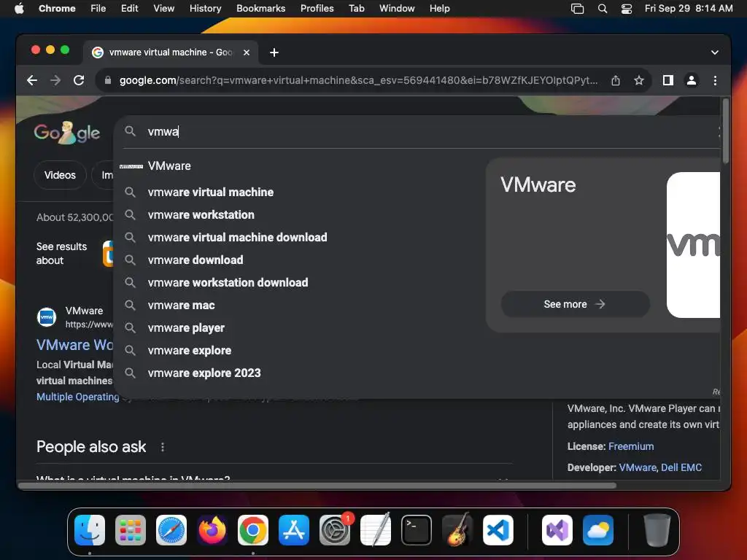
Task: Open the VMware developer link
Action: (x=638, y=467)
